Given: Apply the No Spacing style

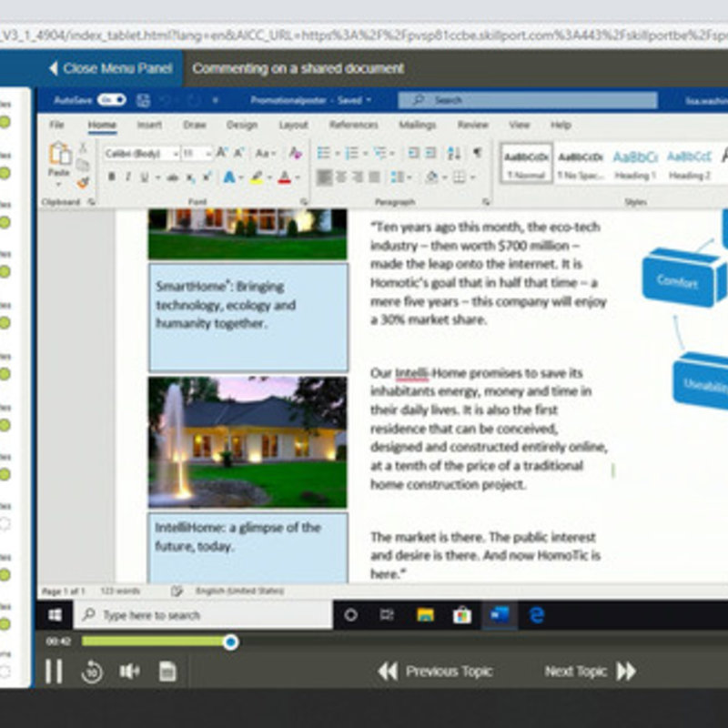Looking at the screenshot, I should (581, 164).
